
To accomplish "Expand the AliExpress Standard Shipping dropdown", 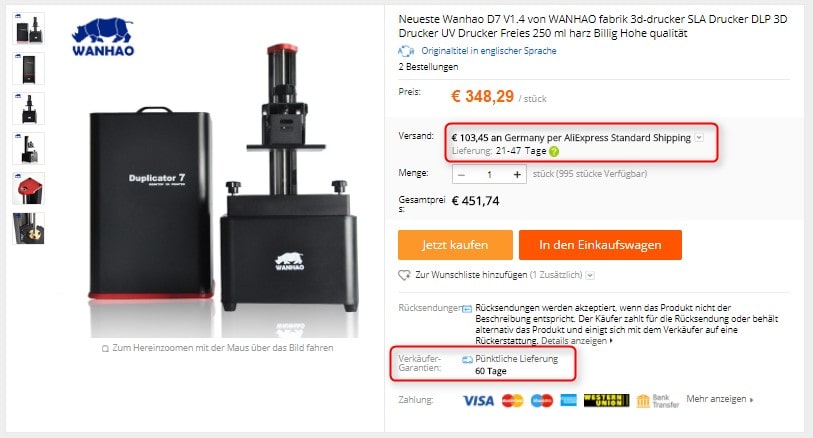I will coord(699,137).
